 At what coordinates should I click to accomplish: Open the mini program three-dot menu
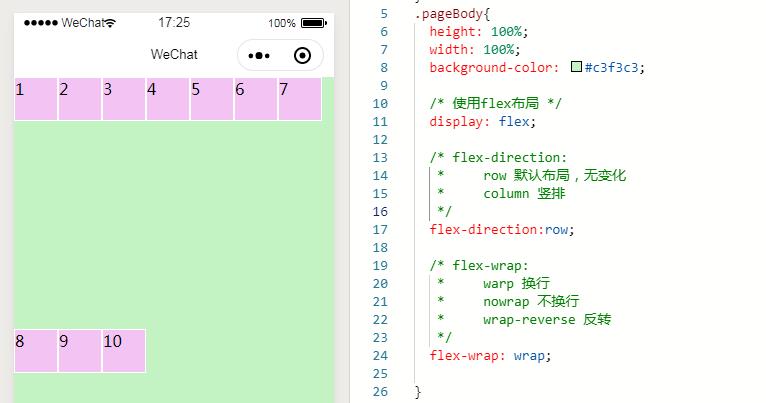(259, 56)
